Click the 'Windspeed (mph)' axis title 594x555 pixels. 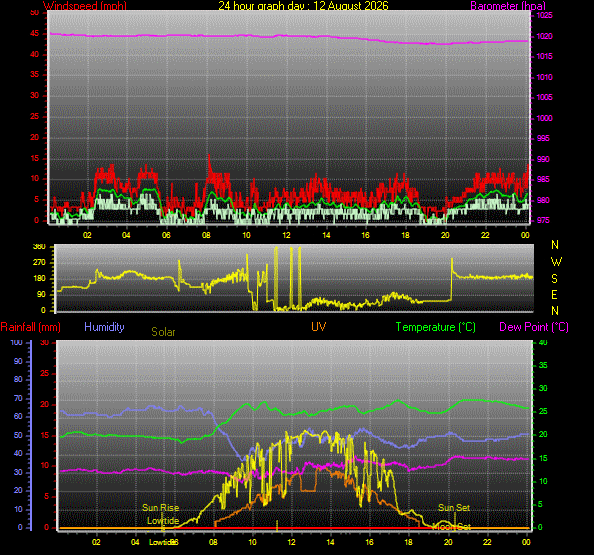[x=85, y=6]
